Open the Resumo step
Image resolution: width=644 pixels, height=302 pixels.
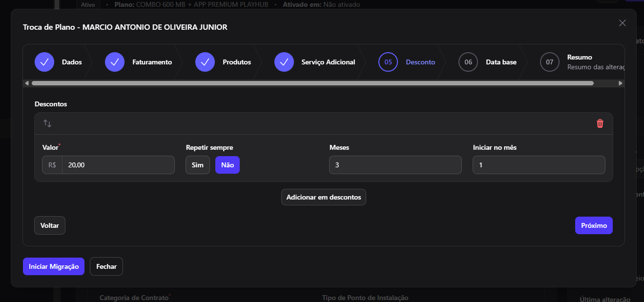pyautogui.click(x=580, y=57)
